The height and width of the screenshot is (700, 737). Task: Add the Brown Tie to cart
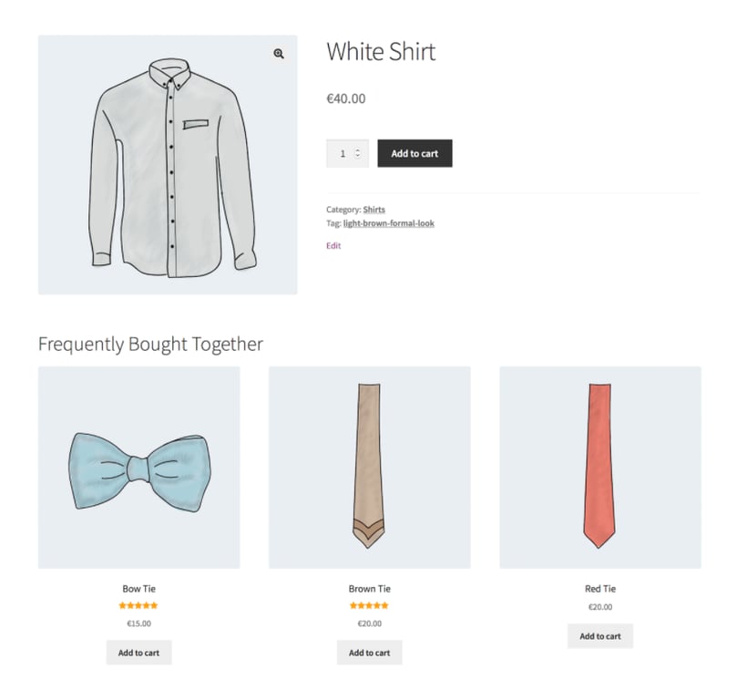tap(369, 653)
